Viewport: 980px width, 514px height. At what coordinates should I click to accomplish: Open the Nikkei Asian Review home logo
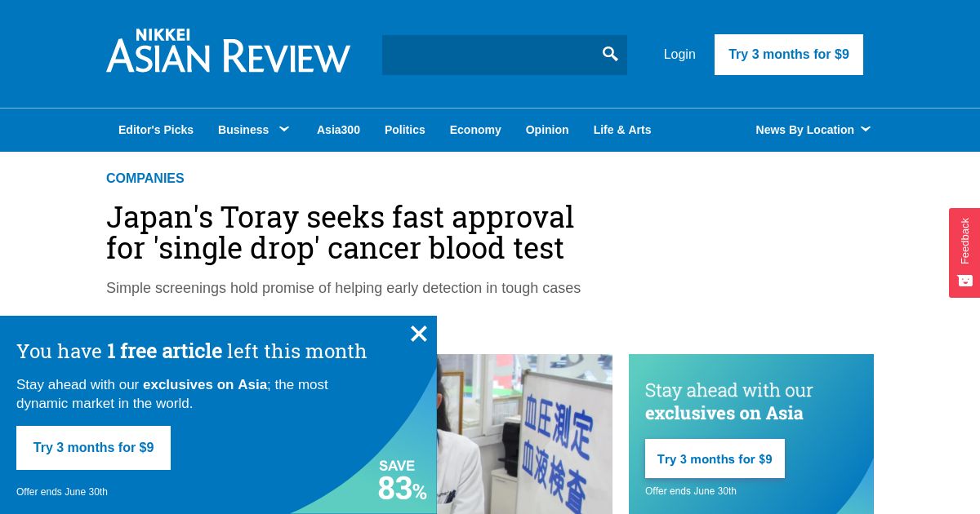coord(229,51)
